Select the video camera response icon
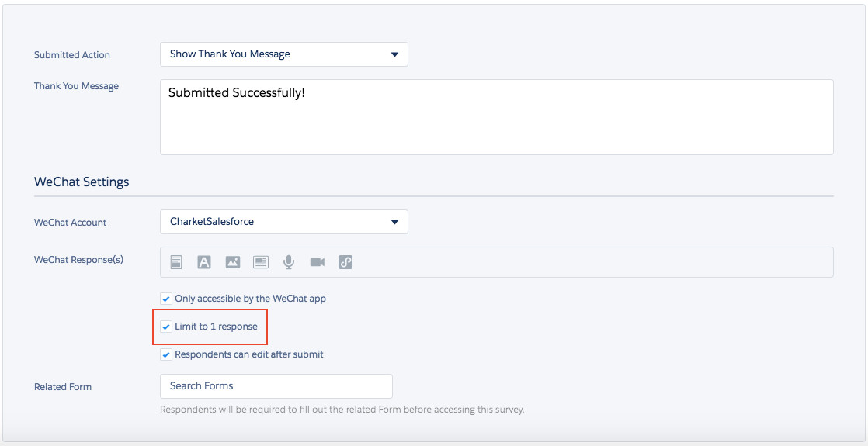The height and width of the screenshot is (446, 868). point(317,262)
